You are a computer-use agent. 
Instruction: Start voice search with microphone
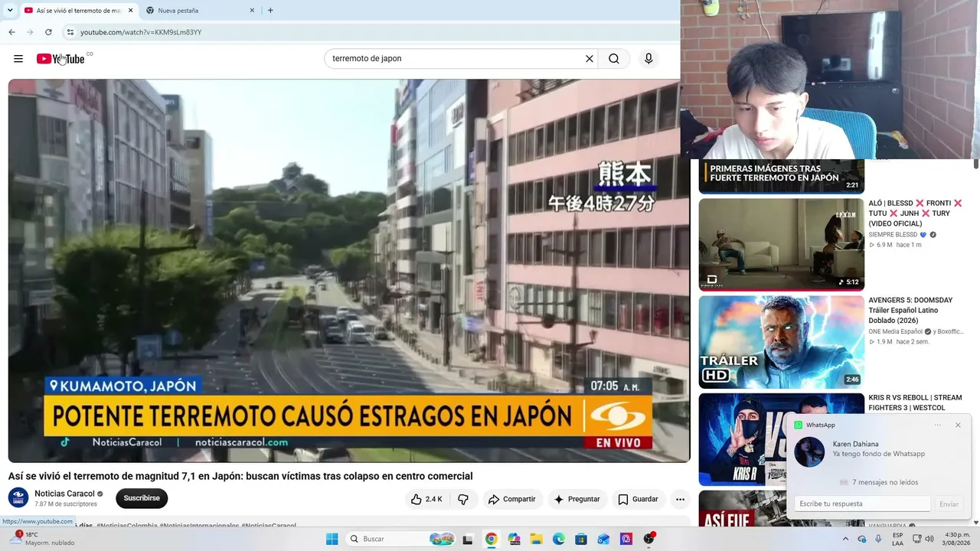(648, 59)
